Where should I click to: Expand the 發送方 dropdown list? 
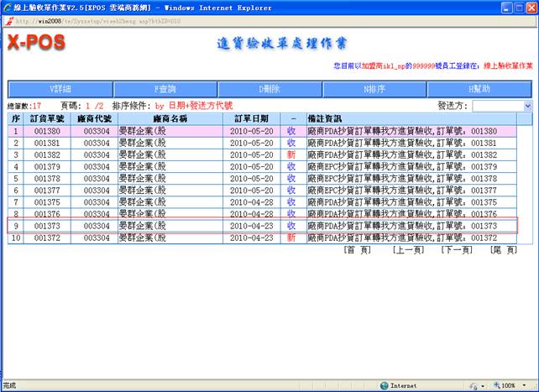point(527,107)
